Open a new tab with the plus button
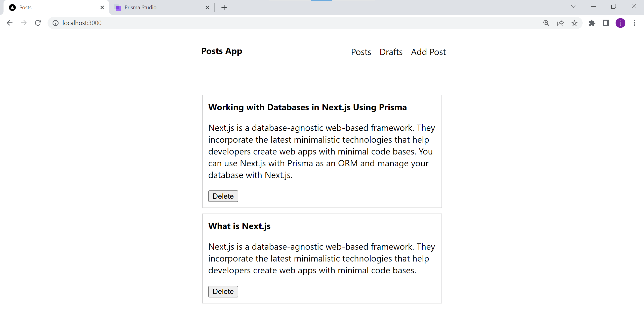 tap(224, 8)
